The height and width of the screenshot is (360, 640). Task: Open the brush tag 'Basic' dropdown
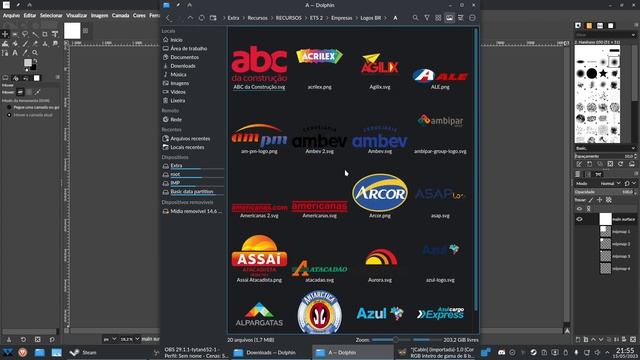(605, 148)
